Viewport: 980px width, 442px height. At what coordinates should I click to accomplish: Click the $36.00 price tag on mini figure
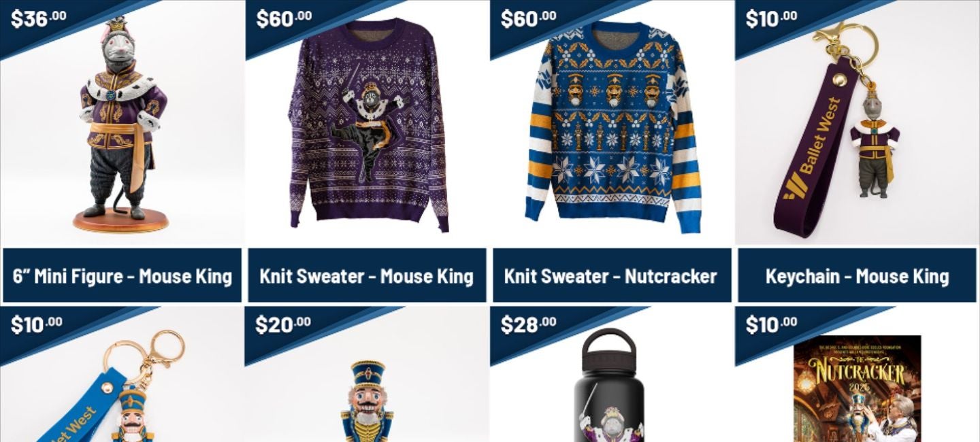pyautogui.click(x=38, y=18)
